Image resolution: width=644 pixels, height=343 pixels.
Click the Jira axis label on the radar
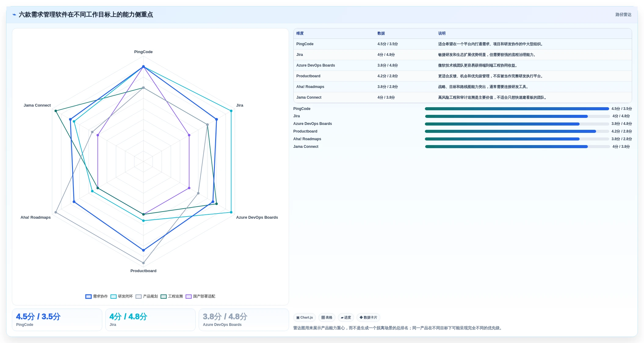(240, 105)
